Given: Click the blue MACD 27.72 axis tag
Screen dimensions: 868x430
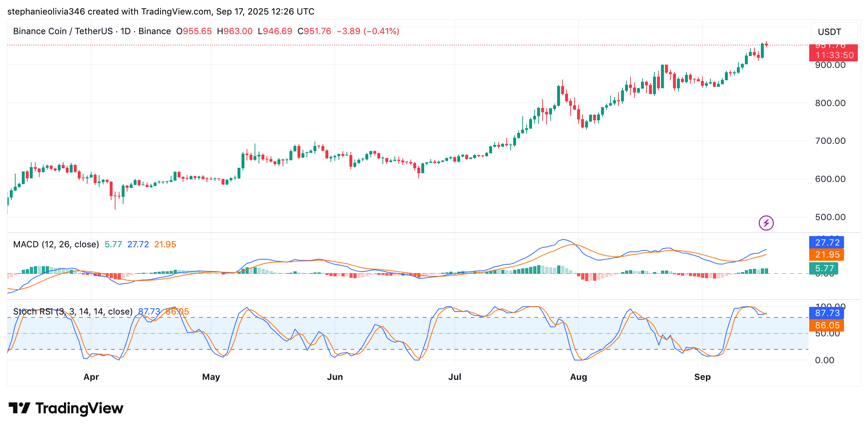Looking at the screenshot, I should (826, 242).
